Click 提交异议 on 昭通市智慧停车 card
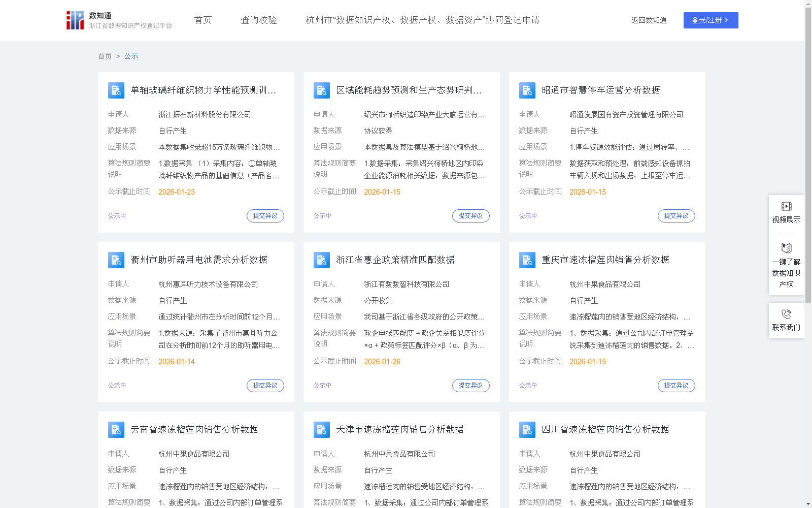This screenshot has height=508, width=812. pyautogui.click(x=676, y=216)
